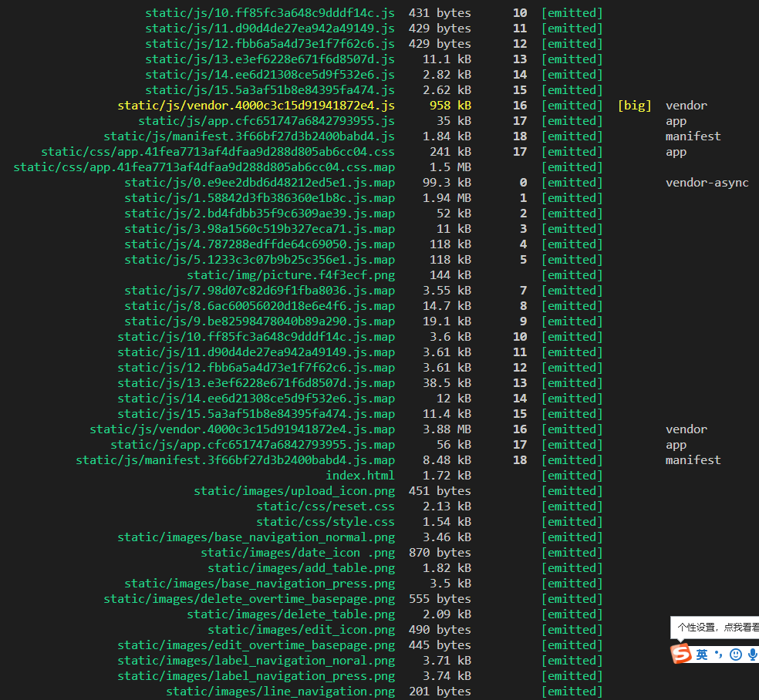Click the 1.94 MB size value
This screenshot has width=759, height=700.
[447, 198]
